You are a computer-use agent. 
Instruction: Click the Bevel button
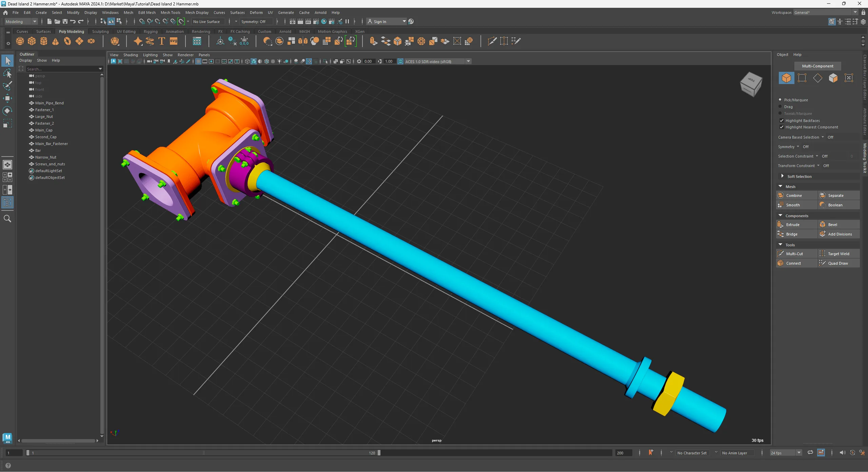pos(839,225)
